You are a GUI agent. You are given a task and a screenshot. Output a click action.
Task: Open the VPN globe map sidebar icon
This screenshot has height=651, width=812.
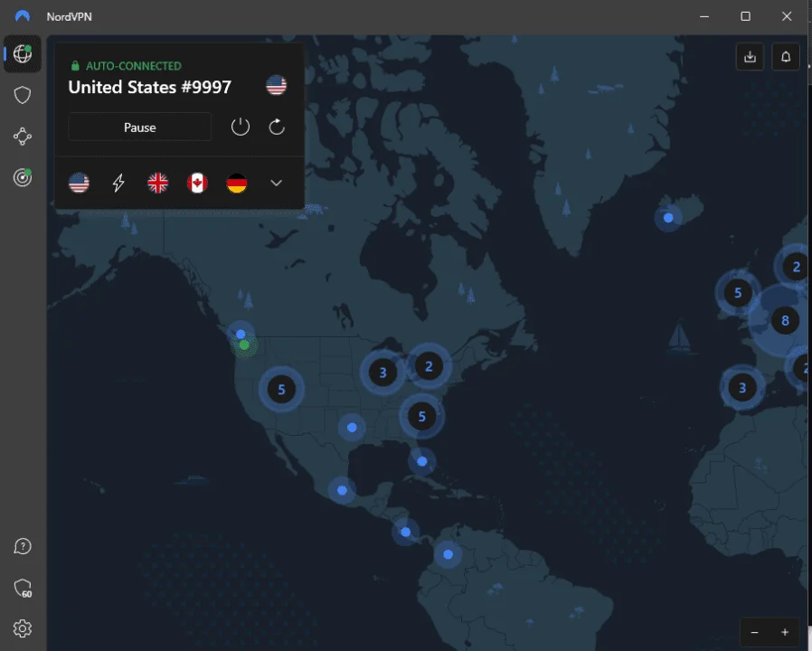click(x=23, y=53)
